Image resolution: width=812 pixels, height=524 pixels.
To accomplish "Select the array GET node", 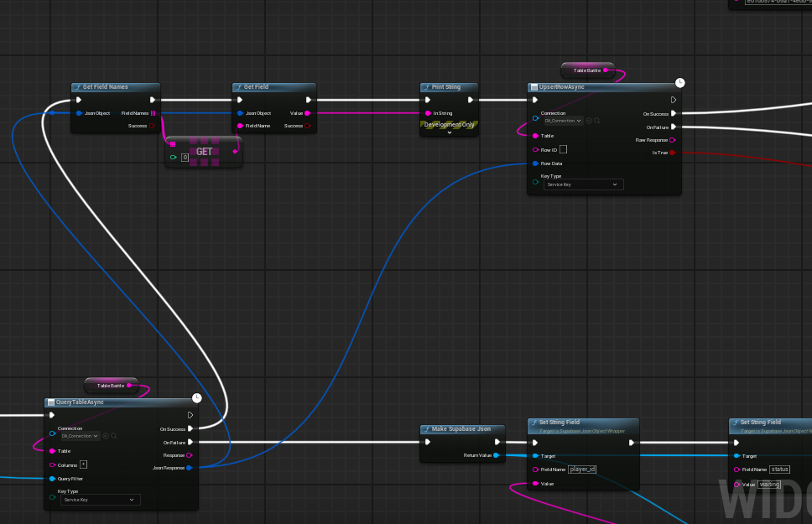I will click(x=204, y=152).
